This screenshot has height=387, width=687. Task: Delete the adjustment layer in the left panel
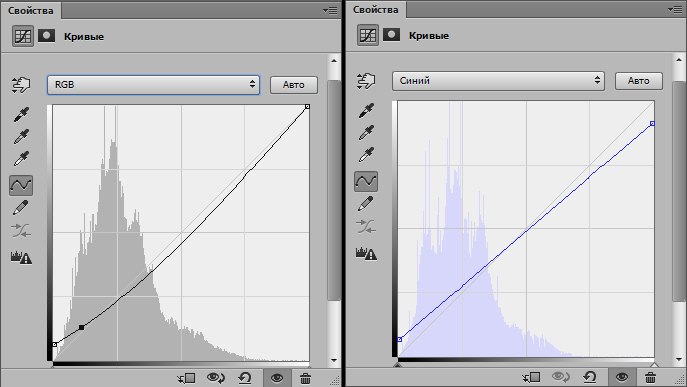[x=306, y=378]
